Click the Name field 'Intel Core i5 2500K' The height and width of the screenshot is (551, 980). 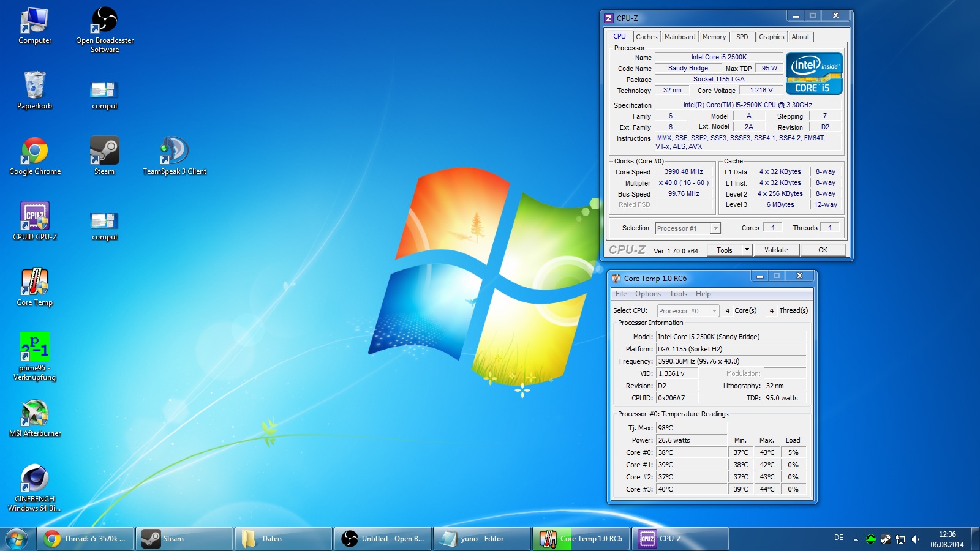[x=718, y=58]
